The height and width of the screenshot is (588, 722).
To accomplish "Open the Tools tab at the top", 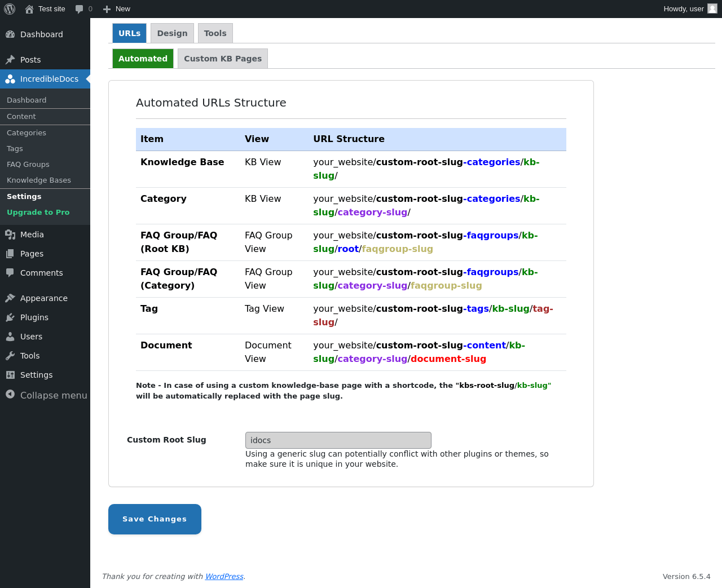I will click(215, 33).
